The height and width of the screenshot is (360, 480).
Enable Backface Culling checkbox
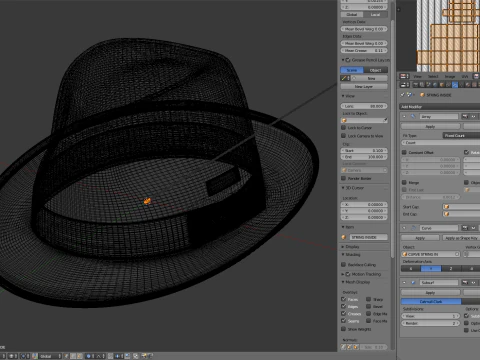pos(343,264)
